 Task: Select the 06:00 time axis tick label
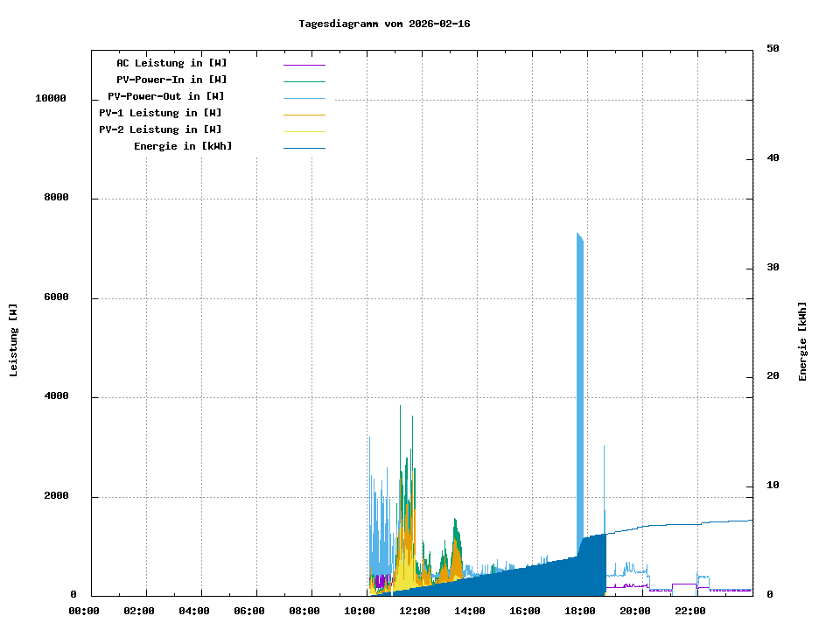249,611
